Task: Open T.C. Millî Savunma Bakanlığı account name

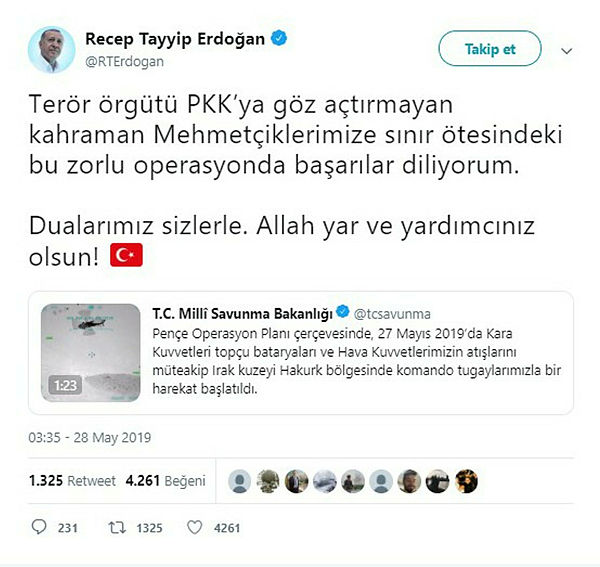Action: coord(243,314)
